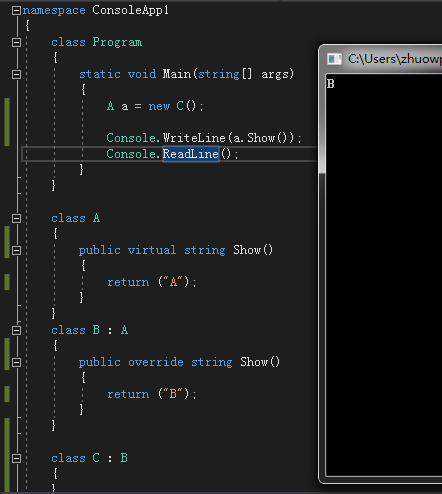This screenshot has height=494, width=442.
Task: Collapse the class A outline
Action: point(16,218)
